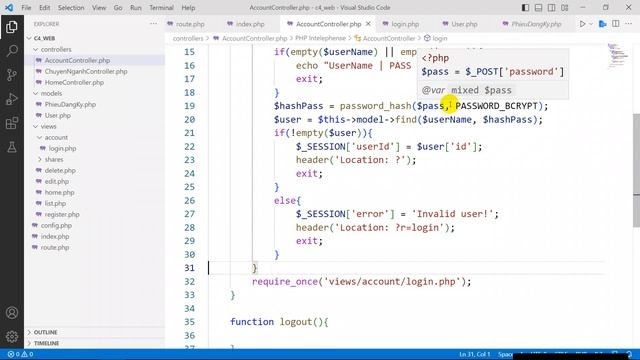The width and height of the screenshot is (640, 360).
Task: Open the View menu
Action: tap(99, 8)
